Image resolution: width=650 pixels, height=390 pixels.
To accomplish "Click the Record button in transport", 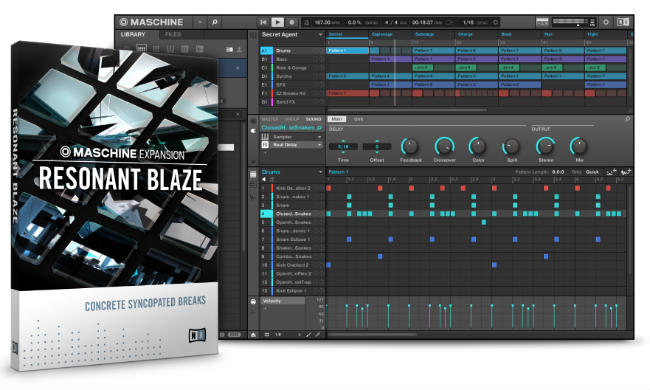I will point(292,22).
